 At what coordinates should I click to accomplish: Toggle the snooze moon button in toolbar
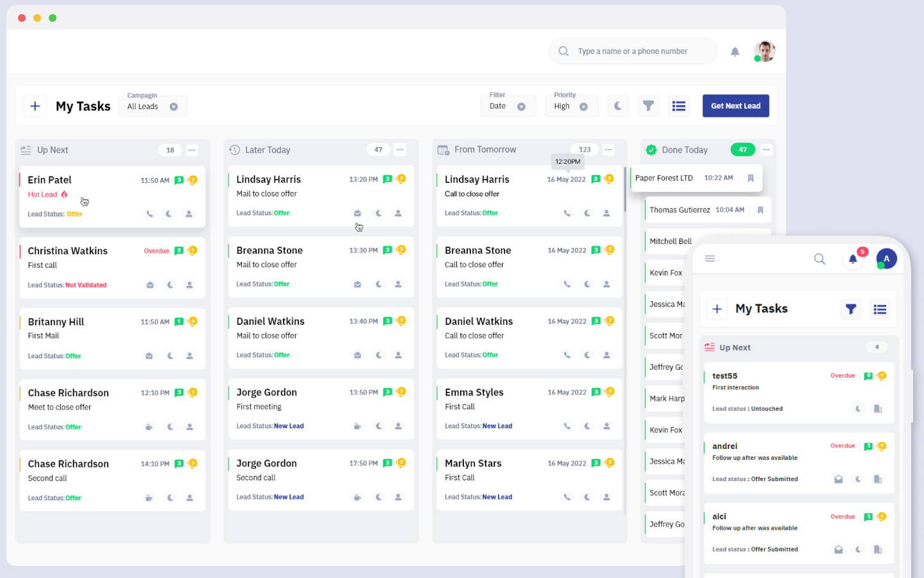617,106
